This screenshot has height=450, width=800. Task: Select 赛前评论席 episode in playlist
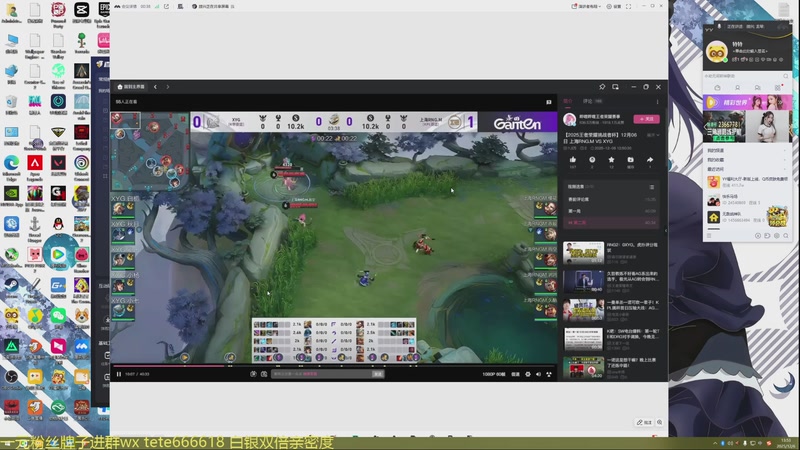point(611,199)
